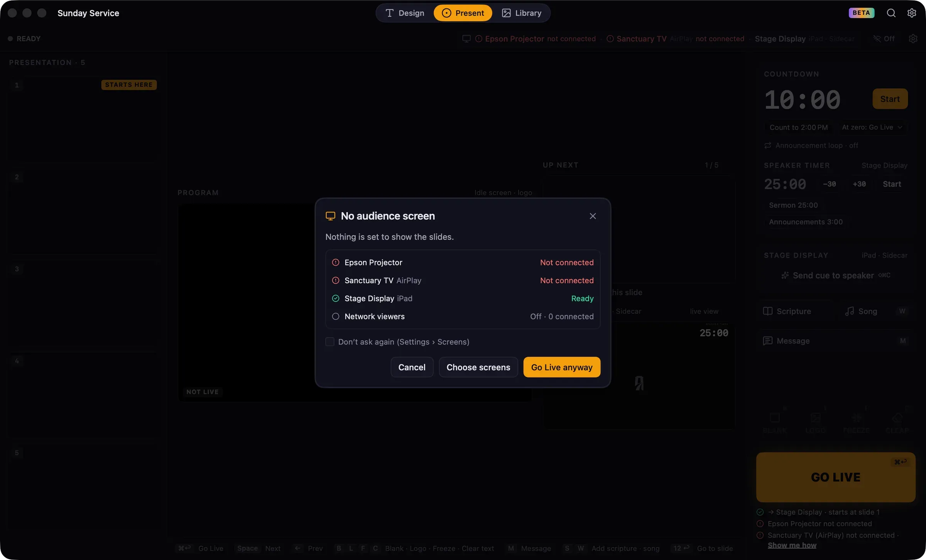Click the sparkle icon beside Send cue
This screenshot has width=926, height=560.
[x=785, y=275]
